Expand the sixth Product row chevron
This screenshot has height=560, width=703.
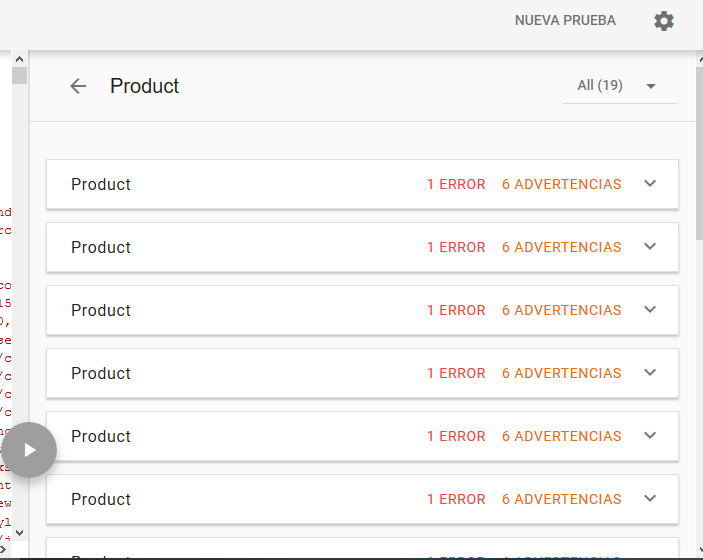pos(650,499)
